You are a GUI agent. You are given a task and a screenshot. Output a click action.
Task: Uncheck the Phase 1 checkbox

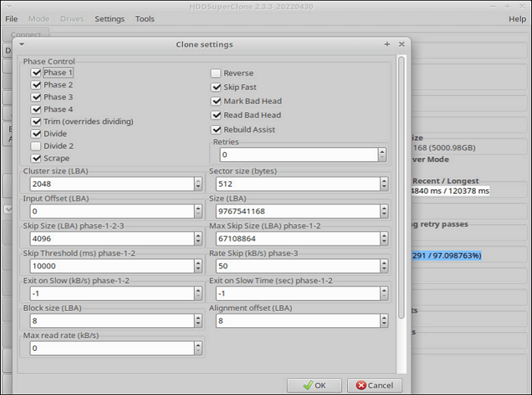(x=36, y=73)
